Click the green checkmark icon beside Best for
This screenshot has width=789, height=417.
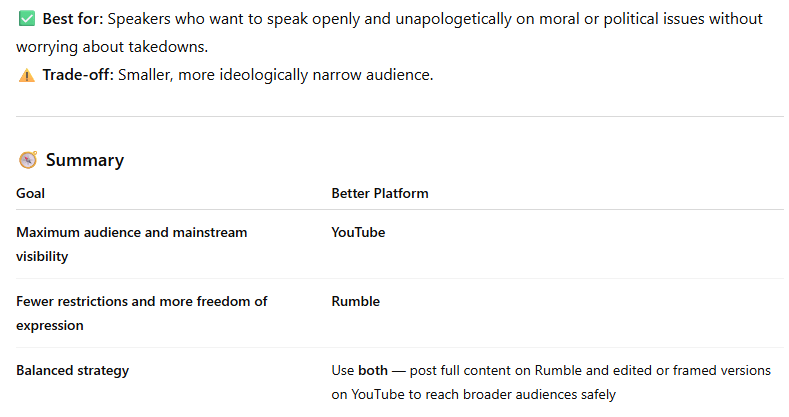click(27, 19)
